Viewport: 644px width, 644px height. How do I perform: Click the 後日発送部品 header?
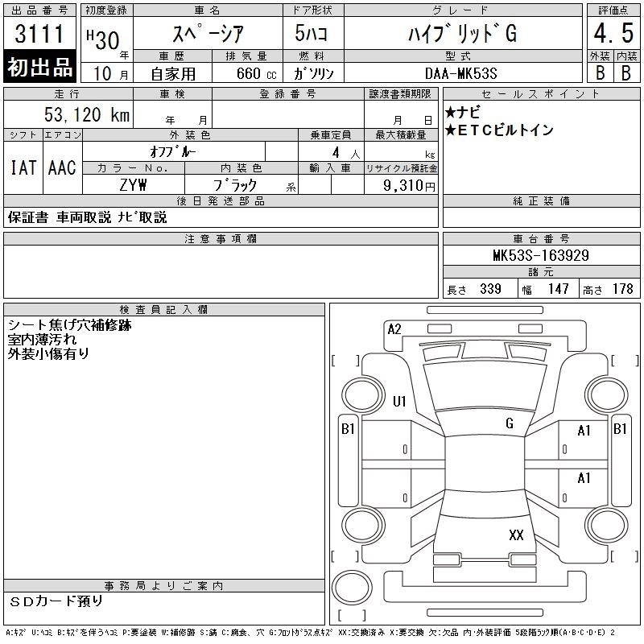click(x=221, y=200)
